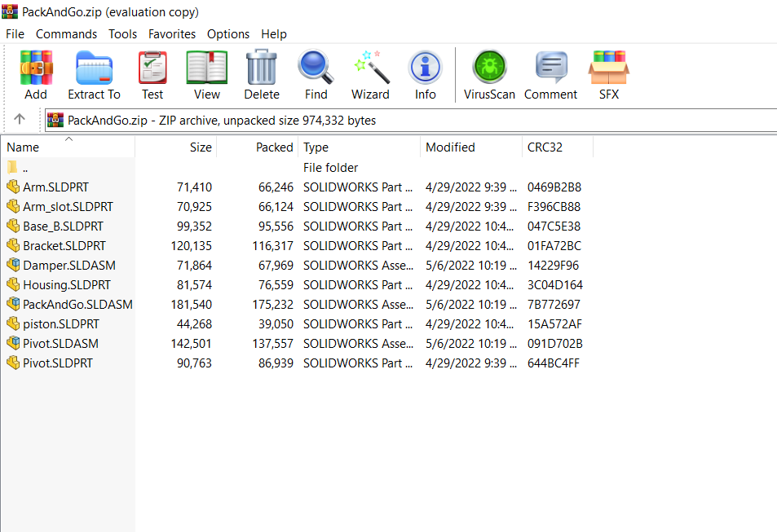Click the parent folder '..' icon

pyautogui.click(x=12, y=167)
